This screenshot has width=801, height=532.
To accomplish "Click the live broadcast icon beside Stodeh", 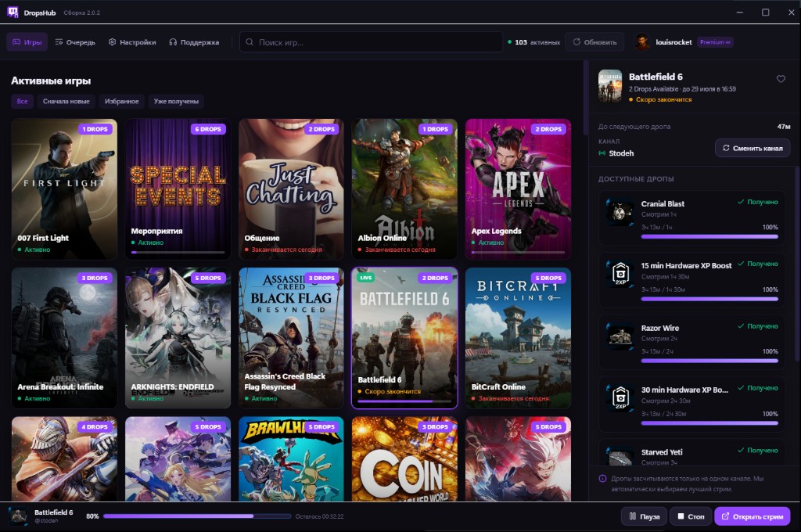I will (602, 153).
